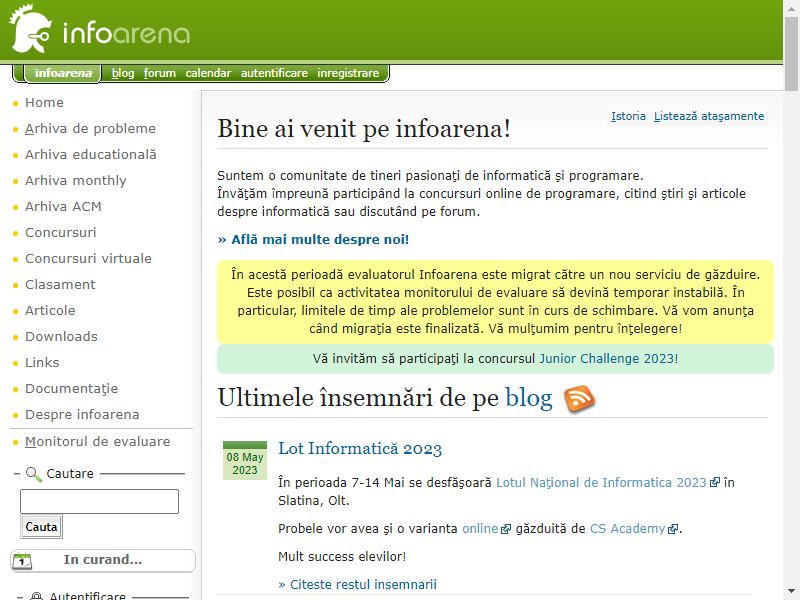The image size is (800, 600).
Task: Open Junior Challenge 2023 contest link
Action: click(607, 359)
